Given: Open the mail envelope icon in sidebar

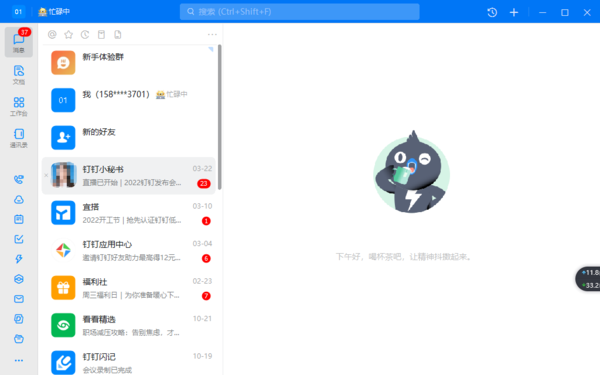Looking at the screenshot, I should coord(19,299).
